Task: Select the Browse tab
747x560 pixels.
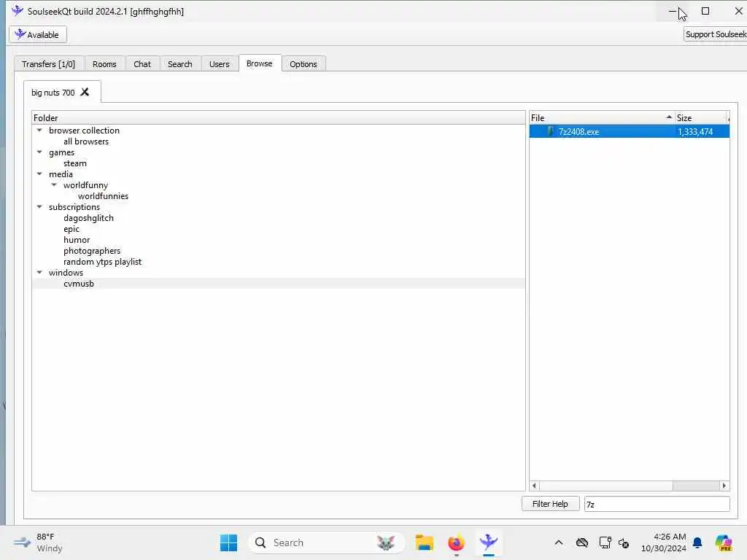Action: coord(260,63)
